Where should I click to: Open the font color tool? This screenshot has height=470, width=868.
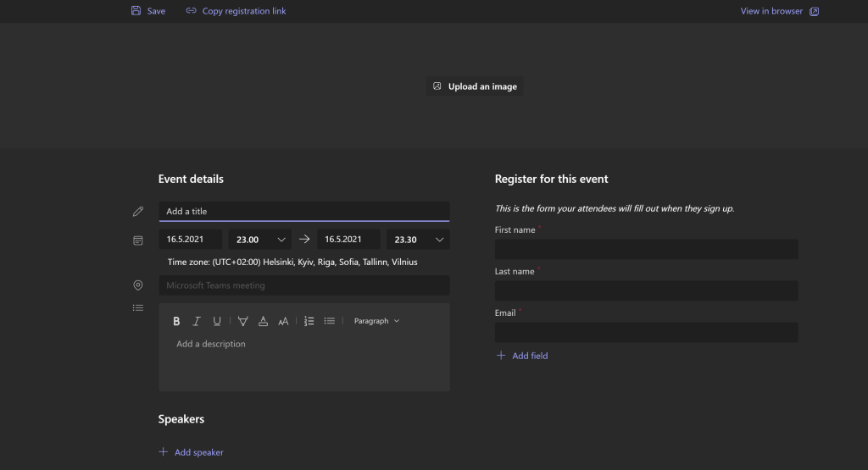coord(263,321)
